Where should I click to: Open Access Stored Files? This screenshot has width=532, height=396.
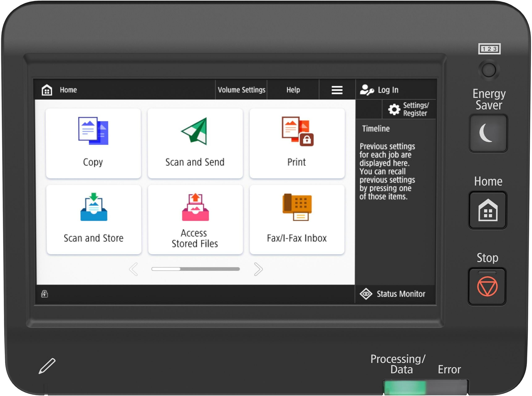click(x=195, y=219)
